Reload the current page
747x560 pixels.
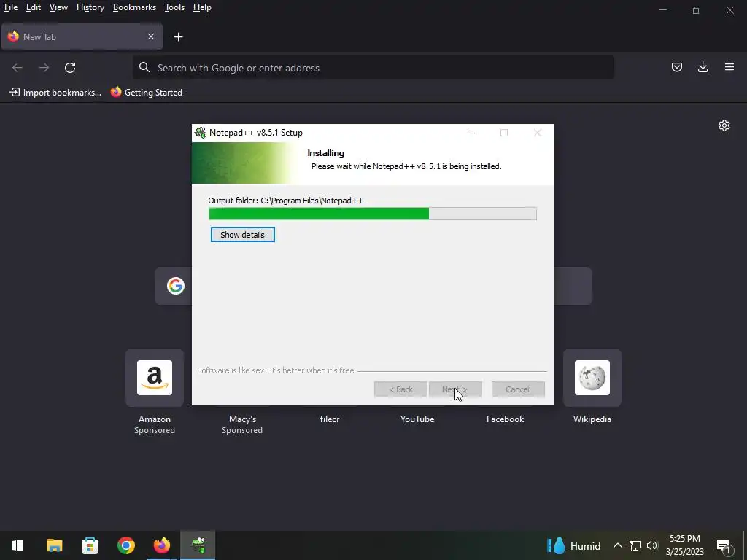tap(70, 68)
